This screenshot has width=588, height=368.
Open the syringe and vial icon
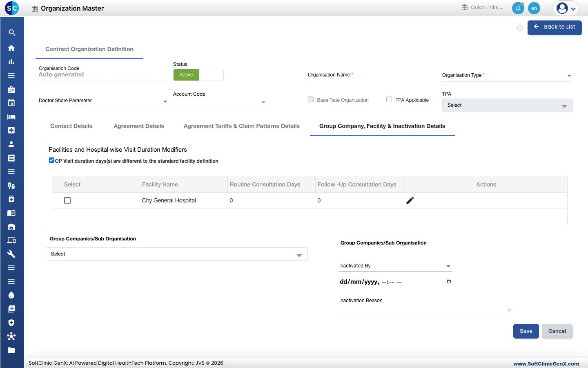[x=11, y=185]
